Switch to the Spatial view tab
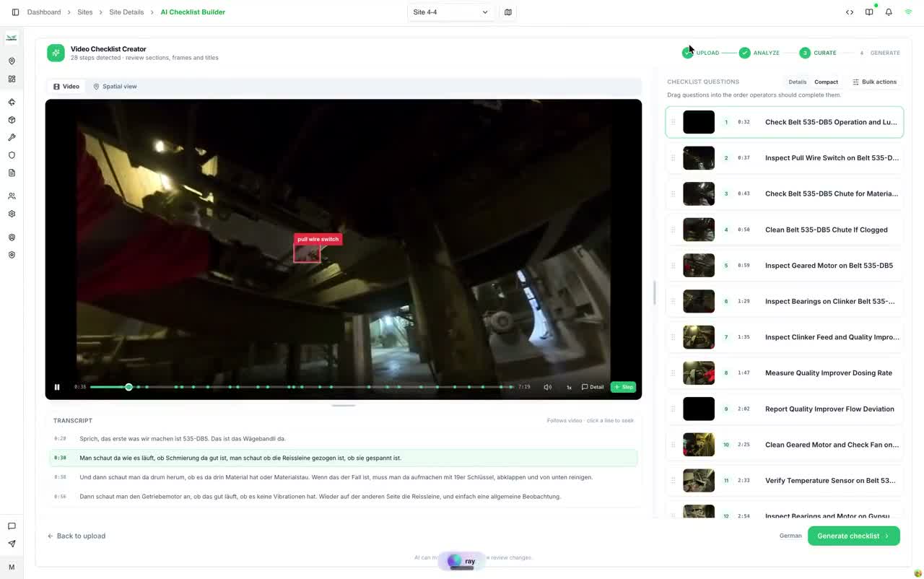Screen dimensions: 924x579 pos(115,87)
